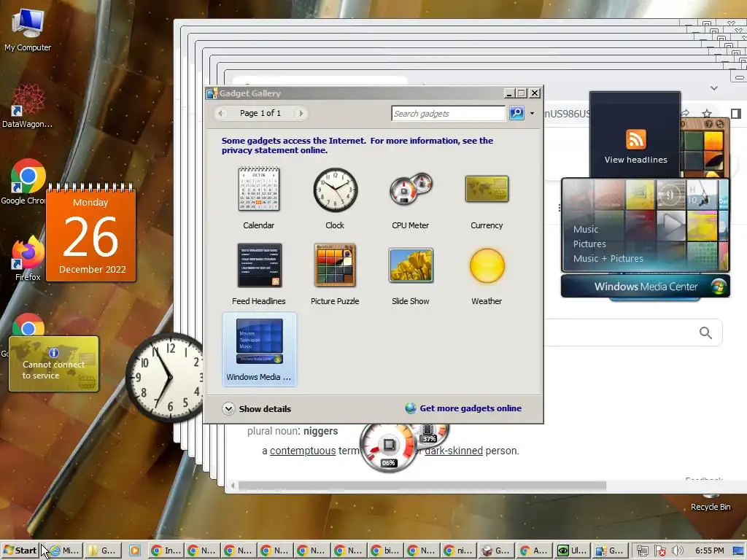Open Internet Explorer Mi... taskbar item
This screenshot has height=560, width=747.
64,551
